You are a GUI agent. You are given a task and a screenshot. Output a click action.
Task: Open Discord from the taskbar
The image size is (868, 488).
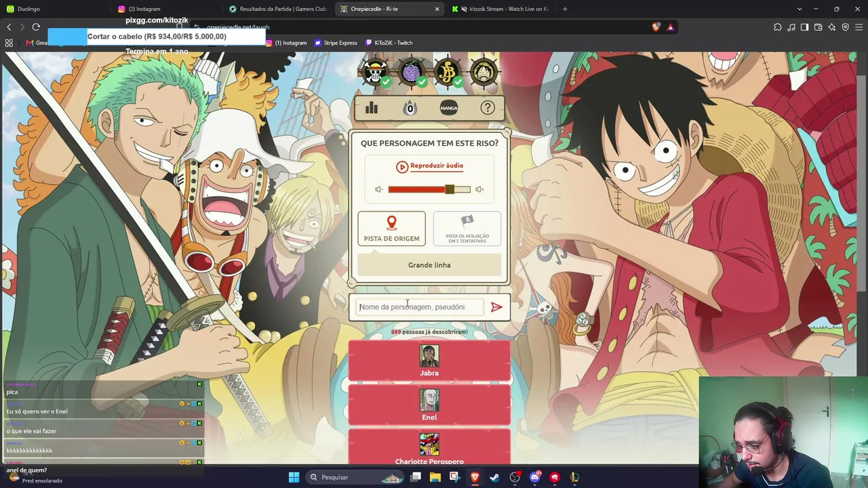[534, 477]
